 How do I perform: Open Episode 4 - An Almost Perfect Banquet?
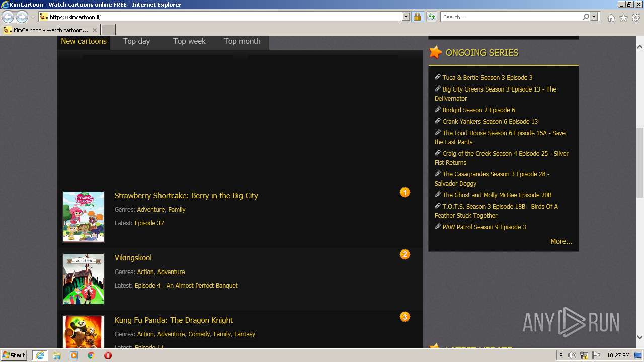pyautogui.click(x=186, y=286)
